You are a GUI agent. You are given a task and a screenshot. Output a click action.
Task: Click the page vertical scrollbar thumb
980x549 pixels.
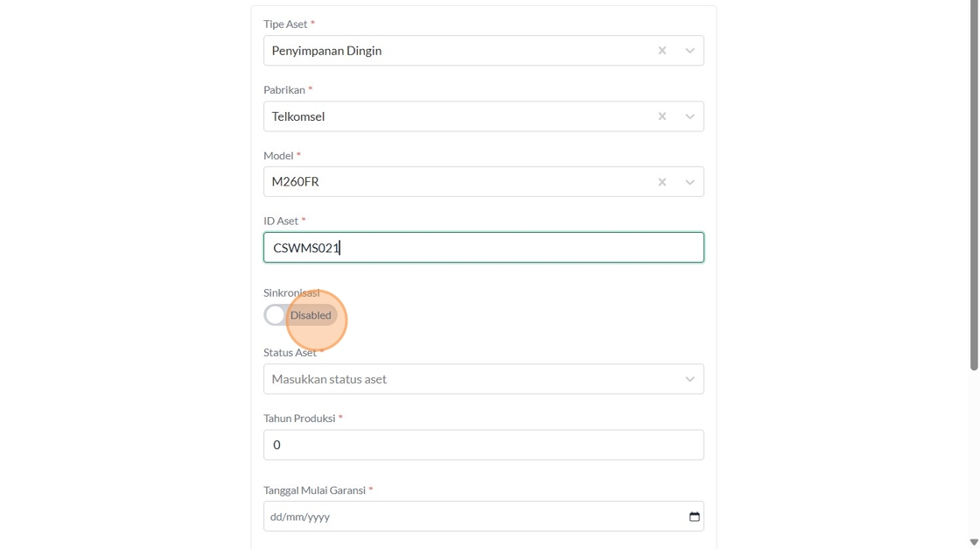974,184
